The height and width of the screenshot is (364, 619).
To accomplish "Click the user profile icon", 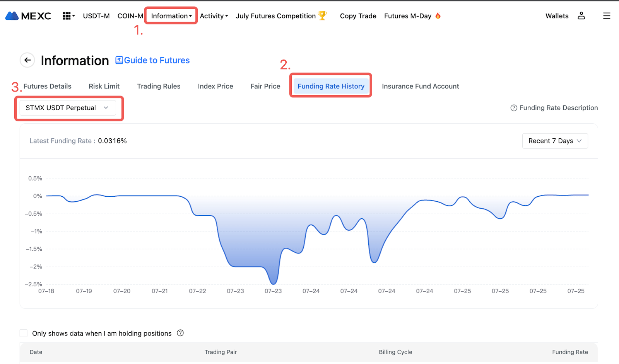I will point(581,16).
